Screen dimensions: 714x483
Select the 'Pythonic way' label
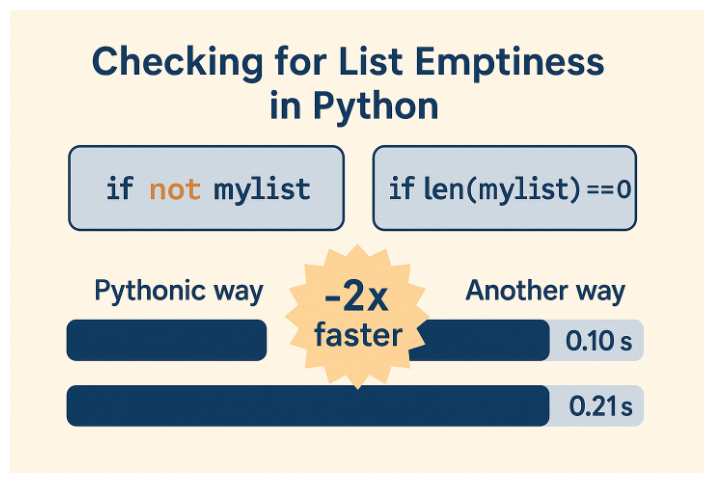179,291
